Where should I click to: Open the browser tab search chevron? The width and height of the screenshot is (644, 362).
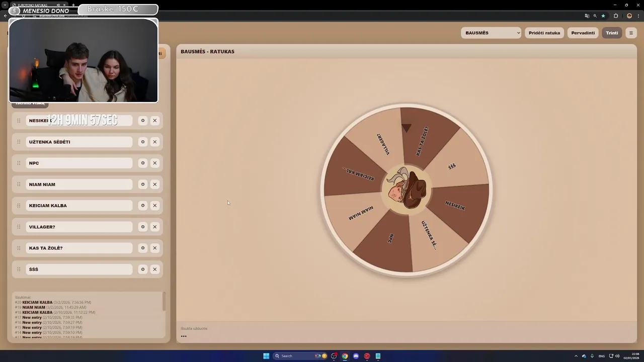click(5, 5)
